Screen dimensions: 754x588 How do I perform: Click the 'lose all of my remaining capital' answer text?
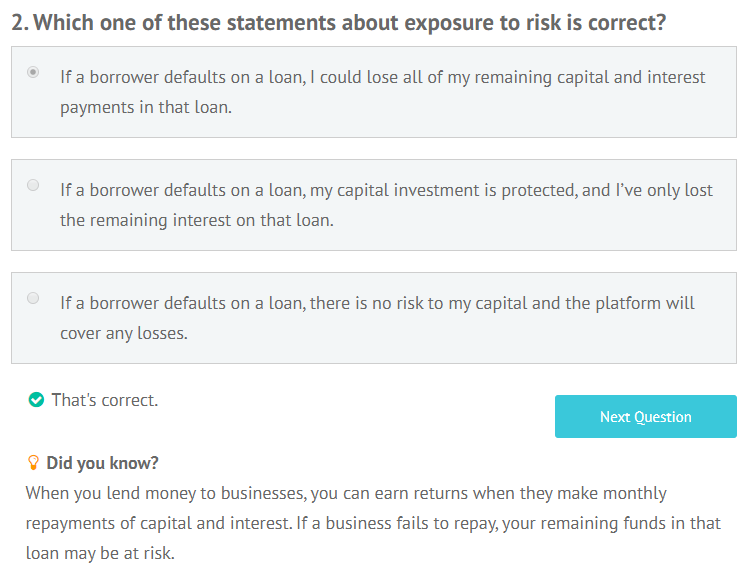pyautogui.click(x=382, y=92)
